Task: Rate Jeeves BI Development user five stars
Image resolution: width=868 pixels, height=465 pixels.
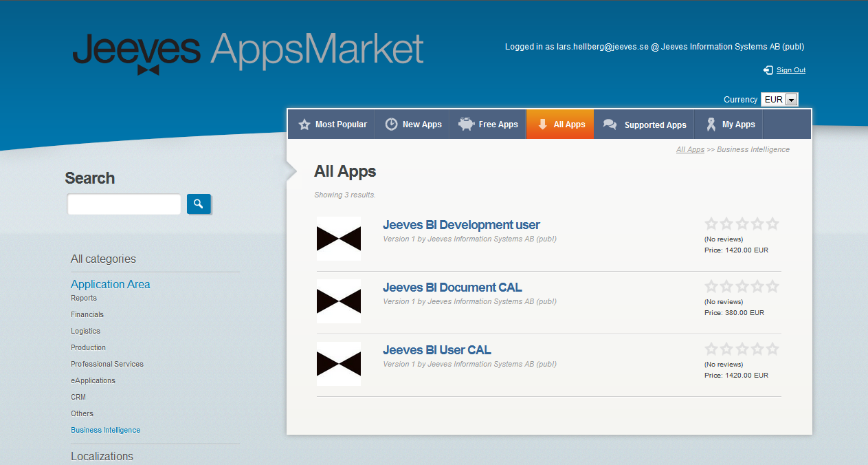Action: 772,224
